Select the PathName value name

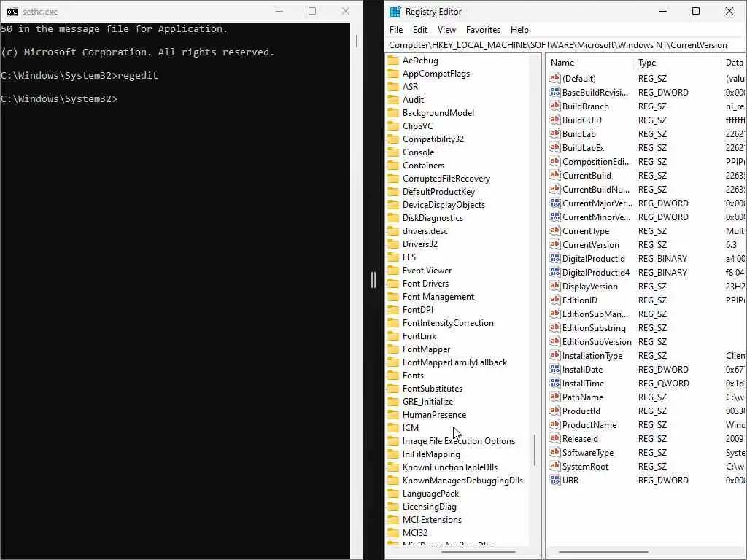click(x=583, y=397)
